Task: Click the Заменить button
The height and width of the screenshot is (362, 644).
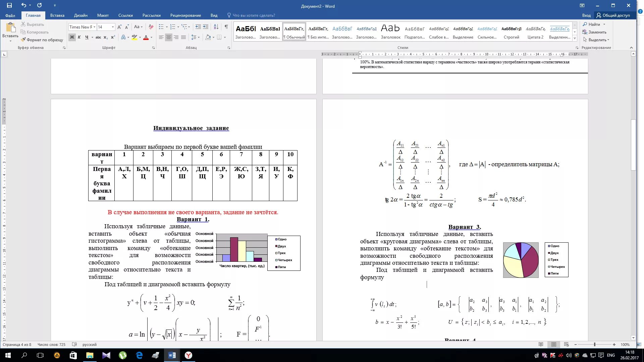Action: (597, 32)
